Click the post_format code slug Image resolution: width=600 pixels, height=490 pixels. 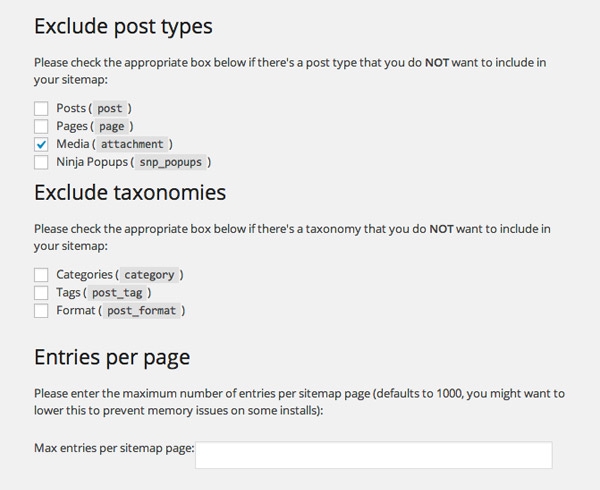click(x=142, y=311)
